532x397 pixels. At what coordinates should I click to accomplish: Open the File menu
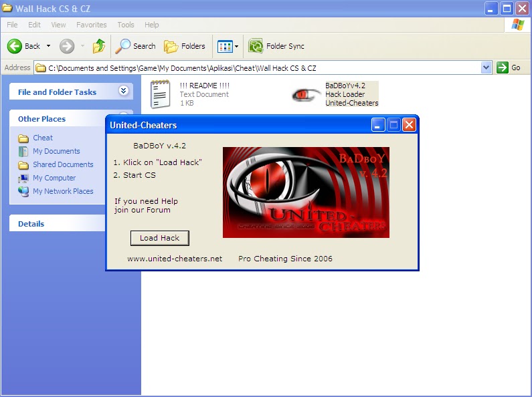click(12, 25)
